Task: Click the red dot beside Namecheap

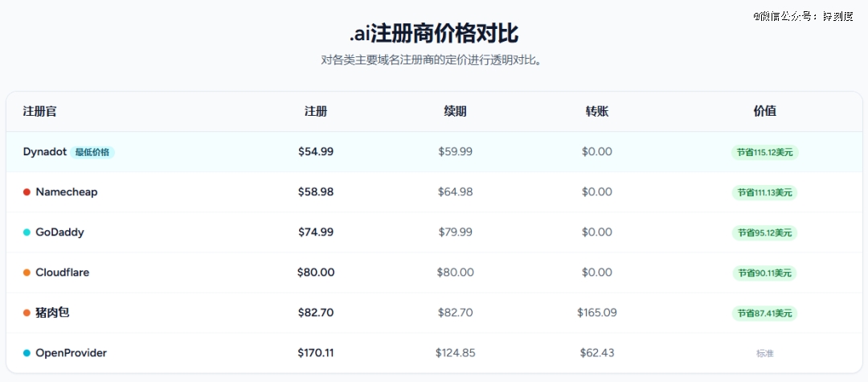Action: pyautogui.click(x=27, y=192)
